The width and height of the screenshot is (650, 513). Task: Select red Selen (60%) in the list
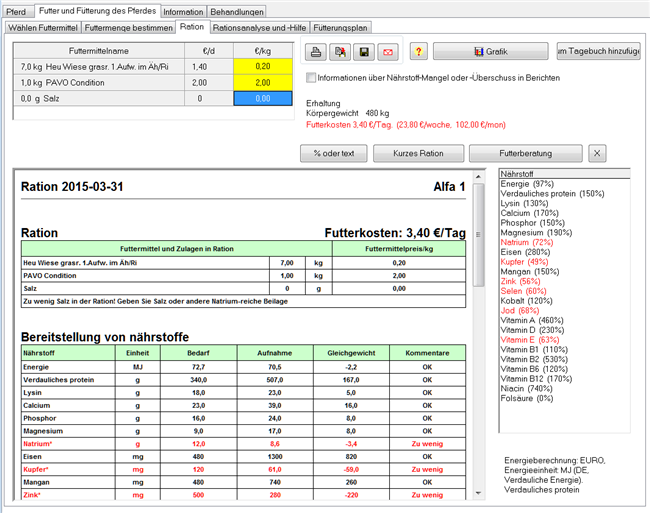coord(523,291)
